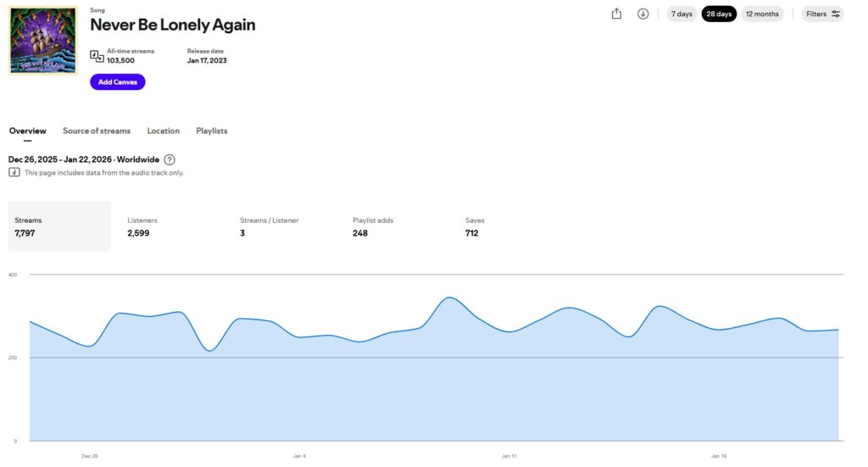Select the Streams metric card
Viewport: 868px width, 467px height.
click(59, 226)
